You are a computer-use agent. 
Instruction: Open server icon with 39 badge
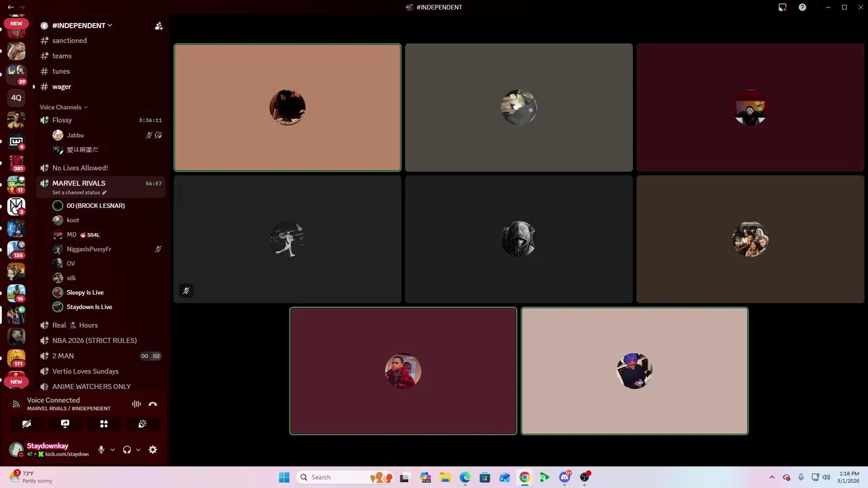click(16, 73)
